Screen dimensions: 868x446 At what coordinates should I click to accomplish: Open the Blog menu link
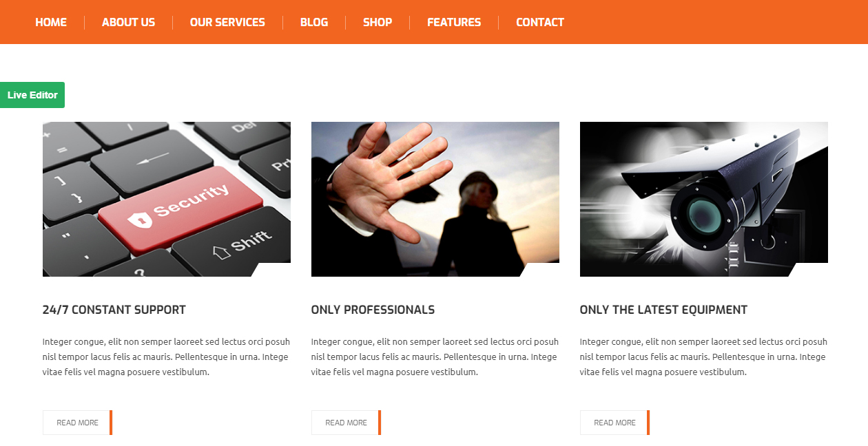tap(314, 22)
